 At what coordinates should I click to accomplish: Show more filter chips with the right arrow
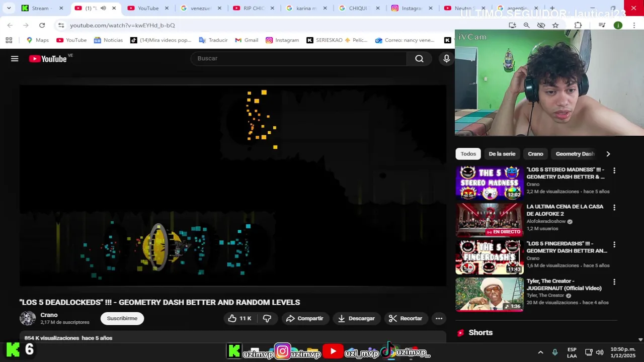pyautogui.click(x=608, y=154)
